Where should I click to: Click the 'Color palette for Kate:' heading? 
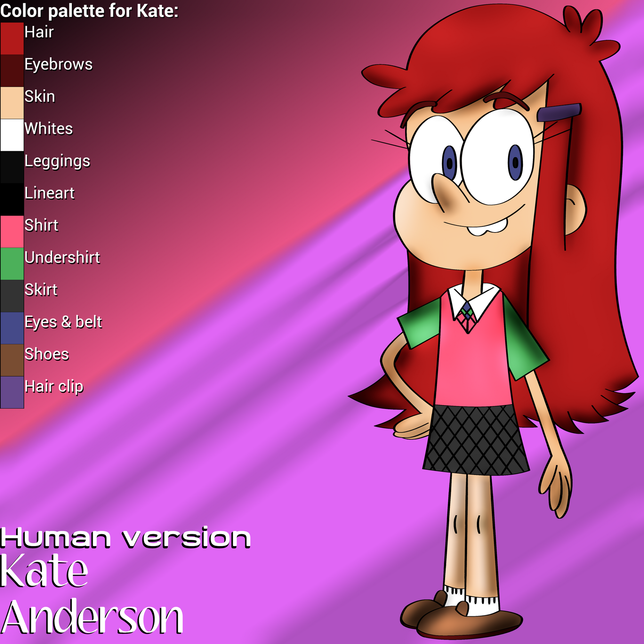tap(89, 11)
